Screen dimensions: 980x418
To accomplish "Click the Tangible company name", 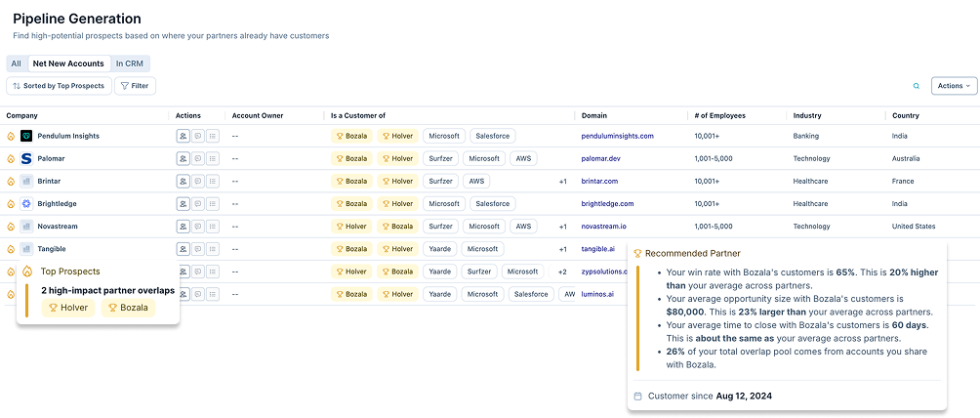I will pyautogui.click(x=52, y=248).
